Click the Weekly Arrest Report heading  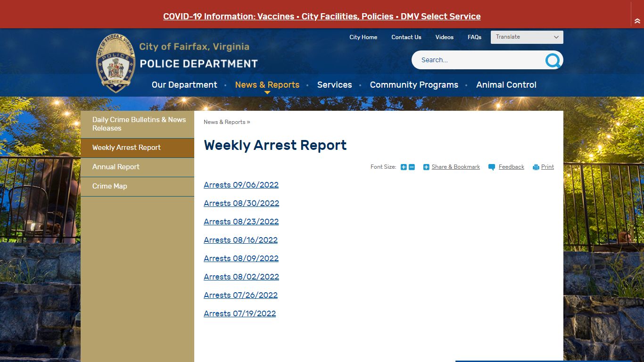[x=275, y=145]
